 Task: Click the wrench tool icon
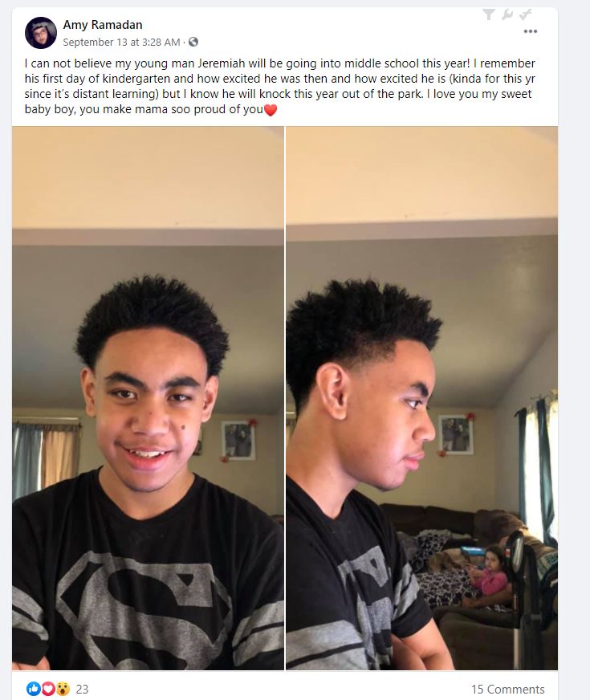pyautogui.click(x=507, y=14)
